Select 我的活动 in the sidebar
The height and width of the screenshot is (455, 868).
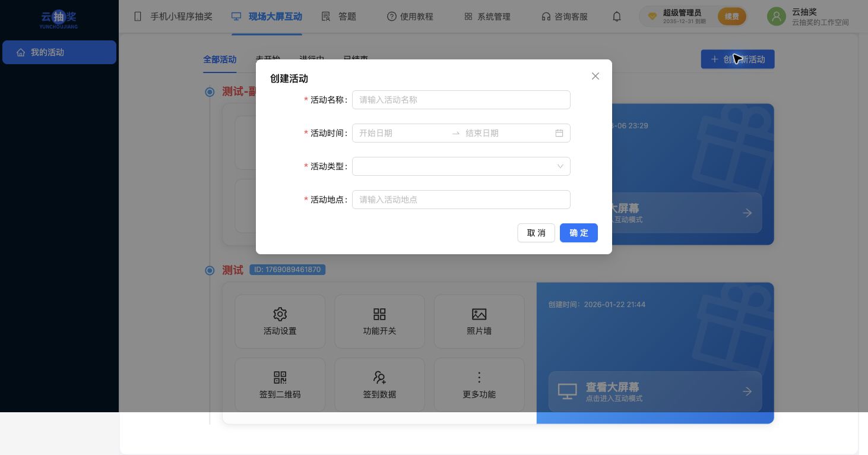click(x=59, y=52)
